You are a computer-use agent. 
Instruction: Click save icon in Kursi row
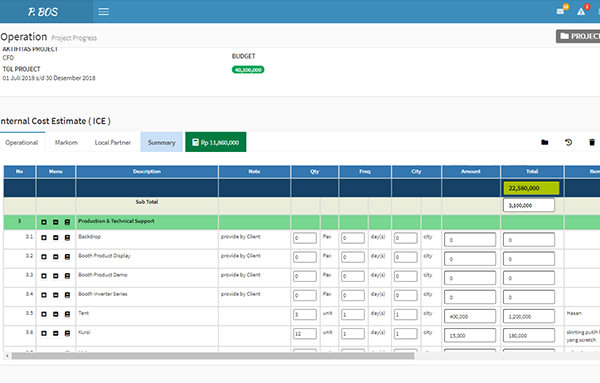tap(67, 333)
